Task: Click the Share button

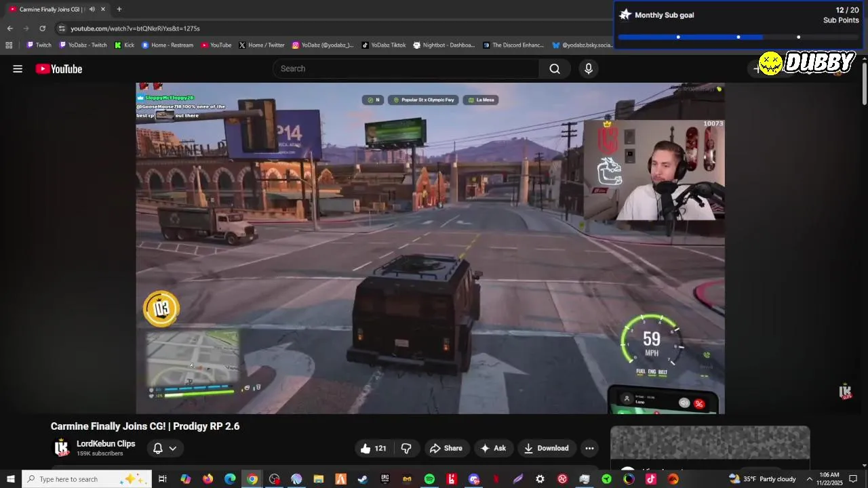Action: coord(446,448)
